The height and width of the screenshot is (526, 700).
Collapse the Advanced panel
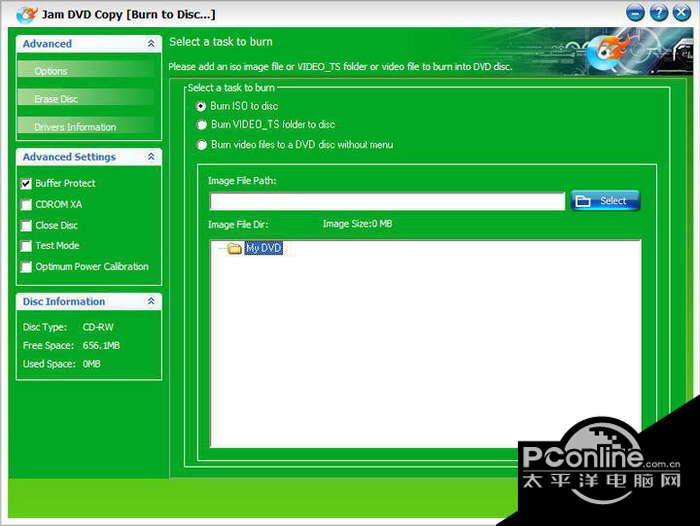[151, 43]
